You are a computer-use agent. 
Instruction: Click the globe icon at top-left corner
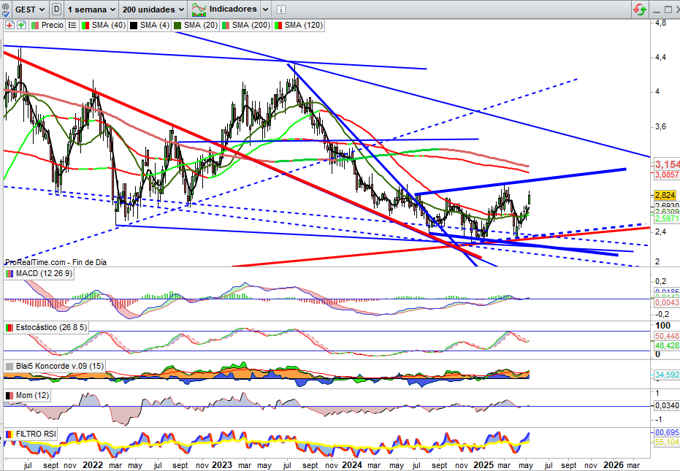click(x=4, y=9)
